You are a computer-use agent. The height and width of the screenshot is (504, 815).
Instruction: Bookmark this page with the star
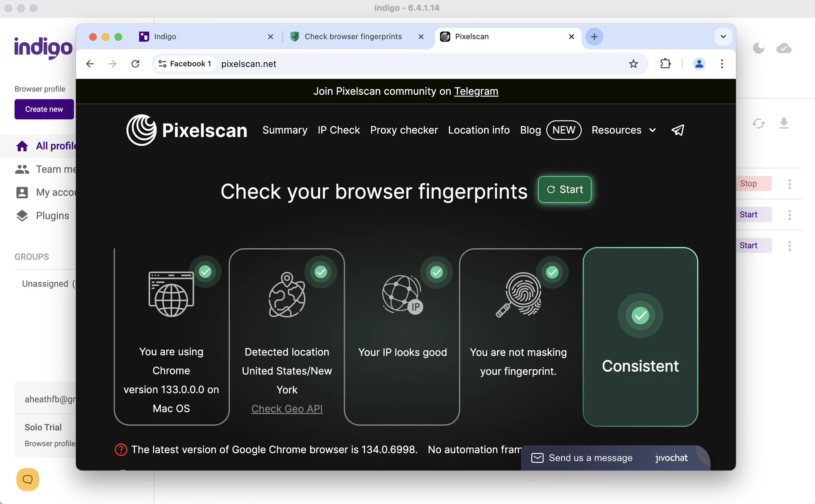(x=633, y=64)
